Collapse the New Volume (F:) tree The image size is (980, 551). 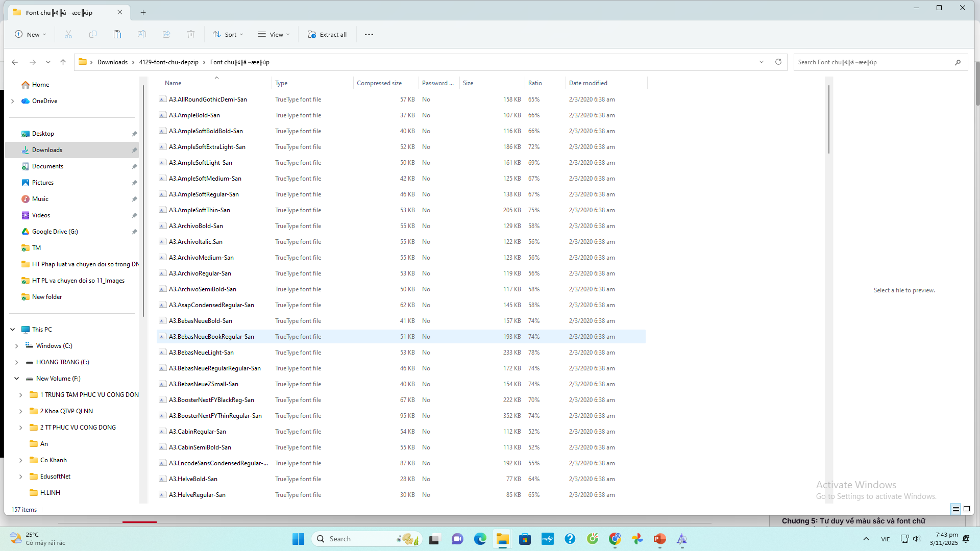(17, 379)
